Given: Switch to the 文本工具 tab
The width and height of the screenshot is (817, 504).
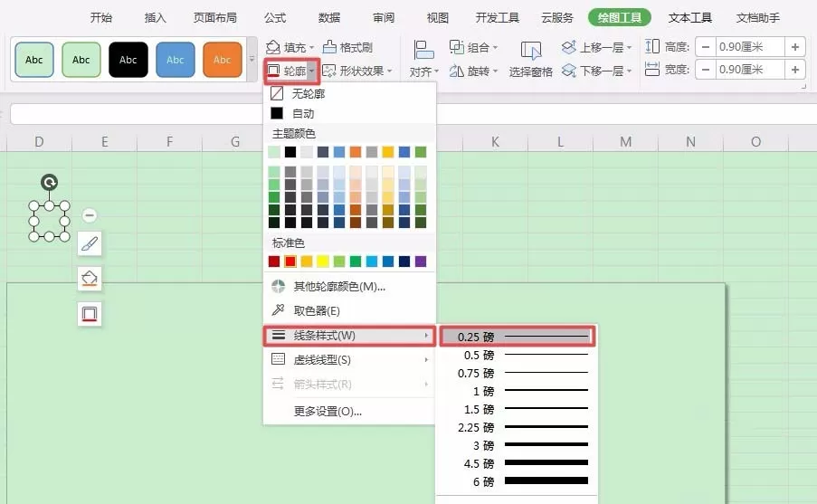Looking at the screenshot, I should 689,18.
